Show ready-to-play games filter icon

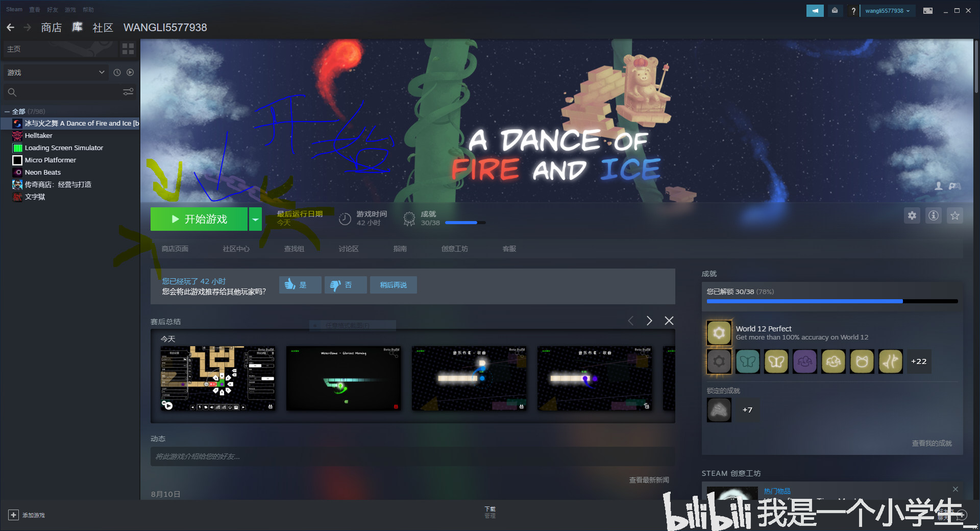(x=130, y=73)
